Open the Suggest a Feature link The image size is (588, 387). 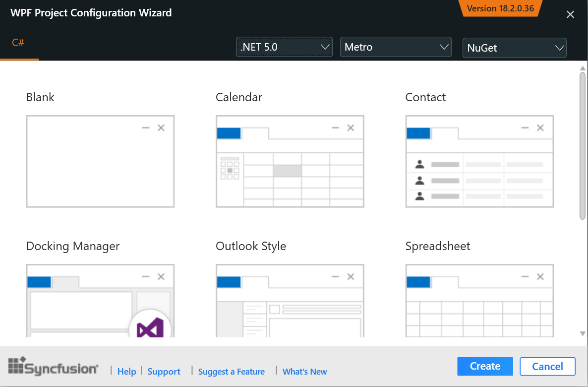[231, 372]
